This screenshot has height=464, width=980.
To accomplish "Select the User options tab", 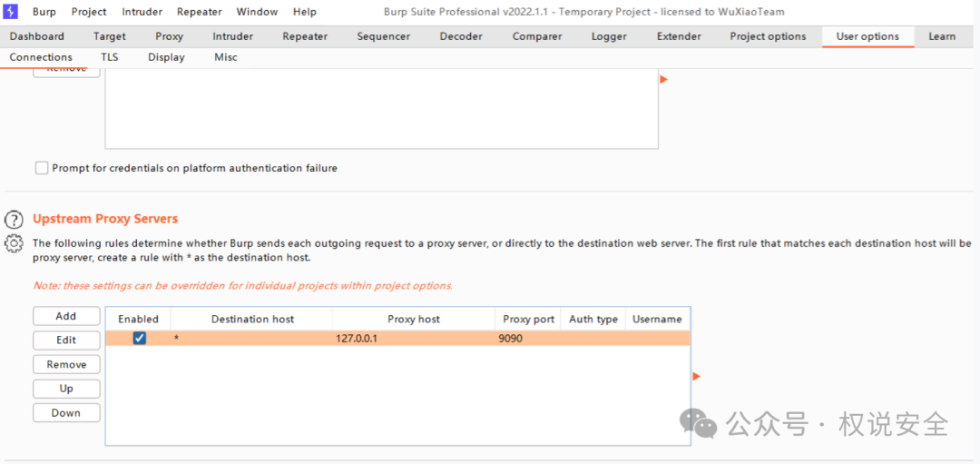I will (x=867, y=36).
